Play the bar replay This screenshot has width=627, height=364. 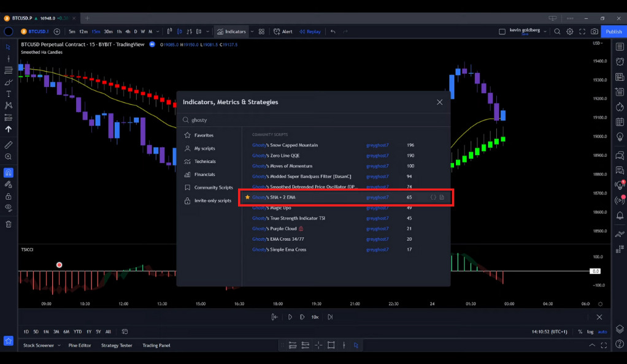pyautogui.click(x=290, y=317)
